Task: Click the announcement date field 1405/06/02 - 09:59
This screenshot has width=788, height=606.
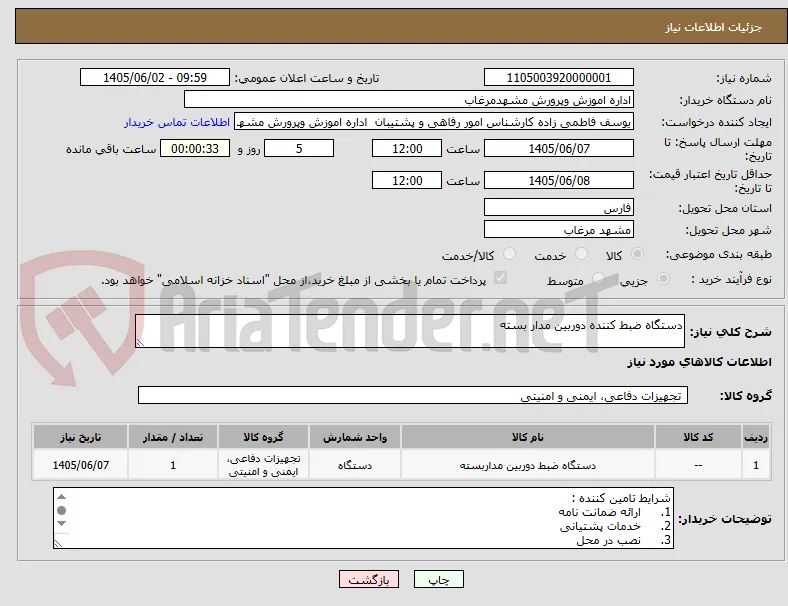Action: click(155, 77)
